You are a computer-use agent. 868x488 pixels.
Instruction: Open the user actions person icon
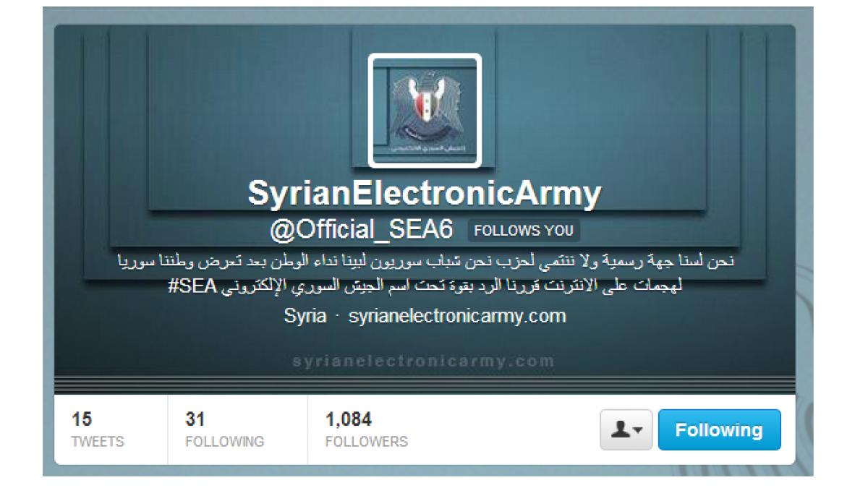(x=621, y=430)
